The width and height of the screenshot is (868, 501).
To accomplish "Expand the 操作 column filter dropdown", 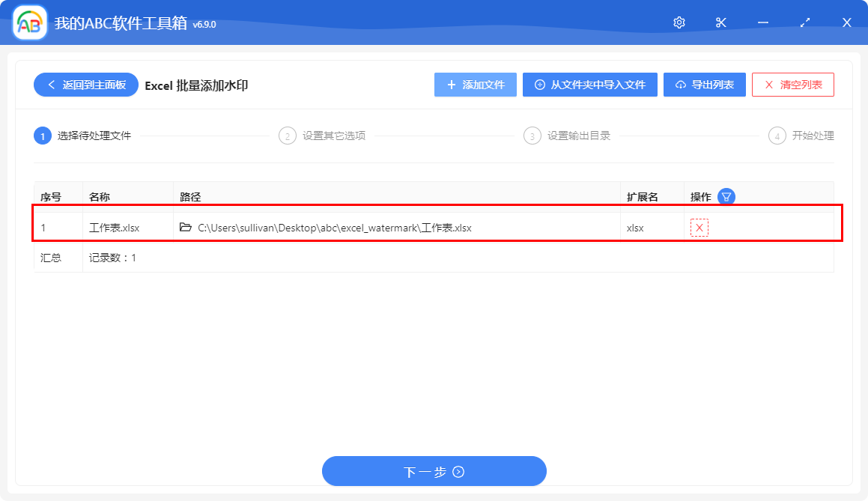I will tap(725, 195).
